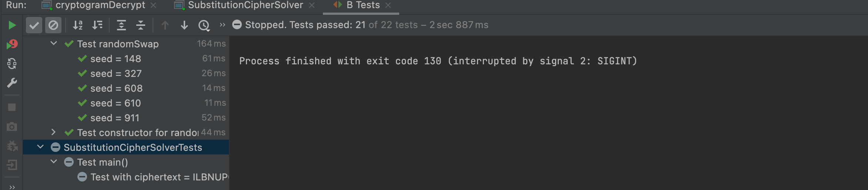Viewport: 868px width, 190px height.
Task: Open the wrench settings icon
Action: (x=12, y=83)
